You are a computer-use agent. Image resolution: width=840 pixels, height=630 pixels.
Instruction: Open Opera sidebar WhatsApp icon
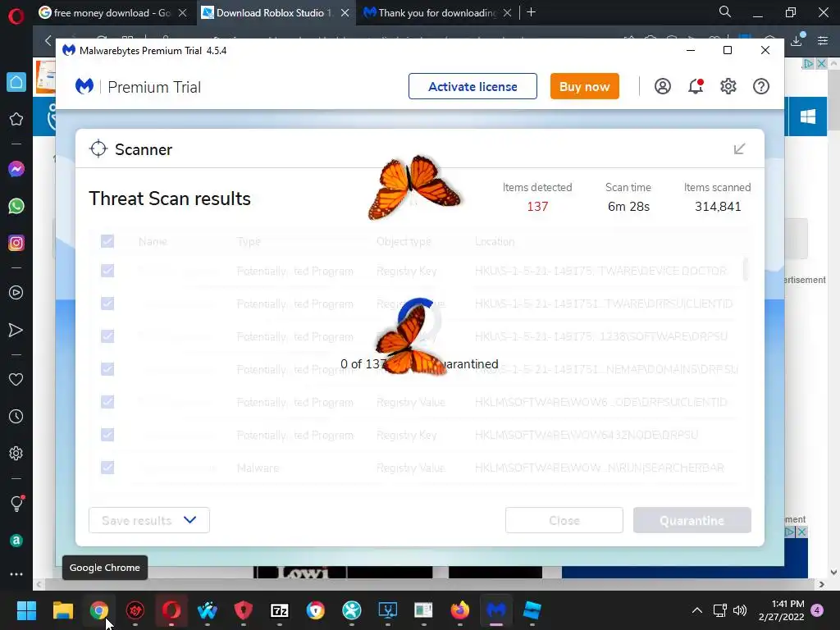16,206
